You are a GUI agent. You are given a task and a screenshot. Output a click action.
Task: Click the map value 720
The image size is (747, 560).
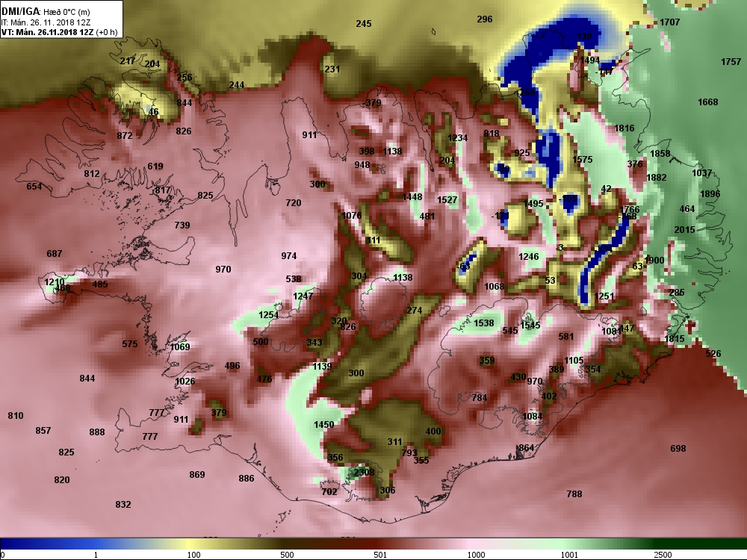[293, 202]
